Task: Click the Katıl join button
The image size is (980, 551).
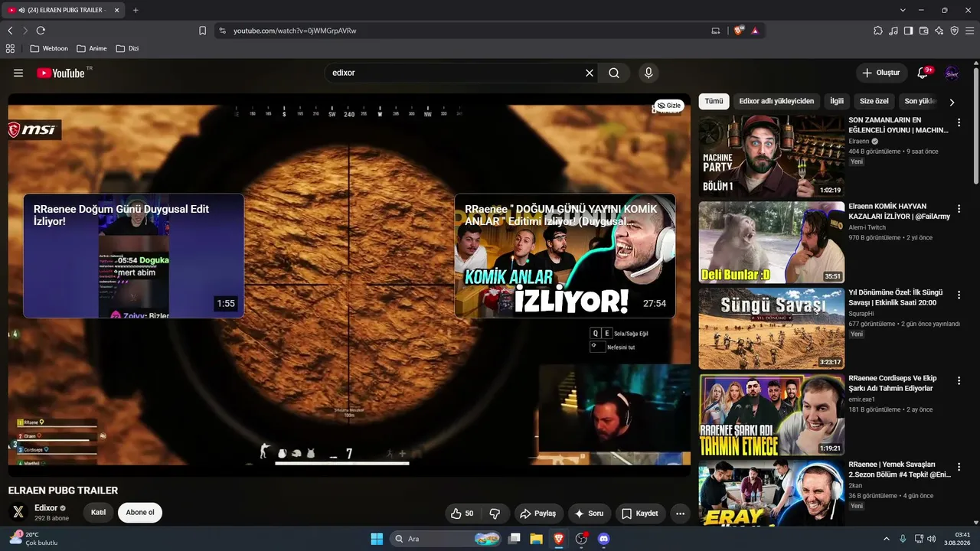Action: tap(99, 513)
